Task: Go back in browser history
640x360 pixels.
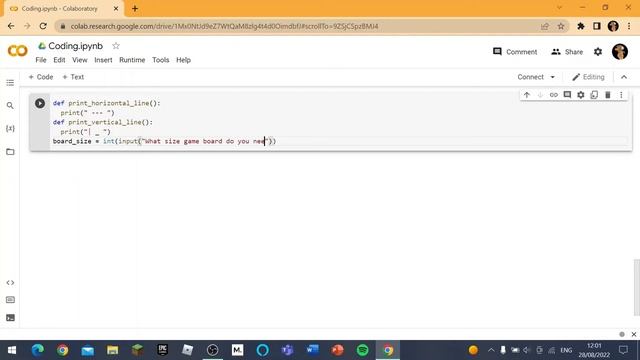Action: click(11, 26)
